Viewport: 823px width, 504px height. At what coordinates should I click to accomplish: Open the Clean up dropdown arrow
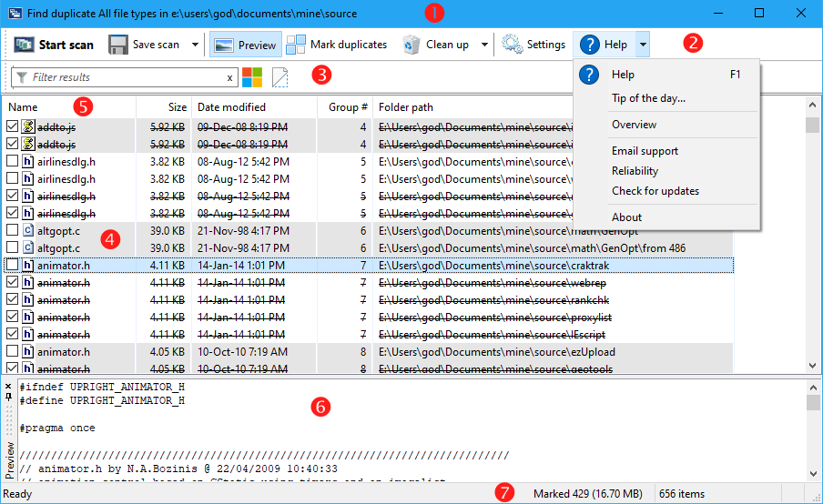pyautogui.click(x=484, y=45)
